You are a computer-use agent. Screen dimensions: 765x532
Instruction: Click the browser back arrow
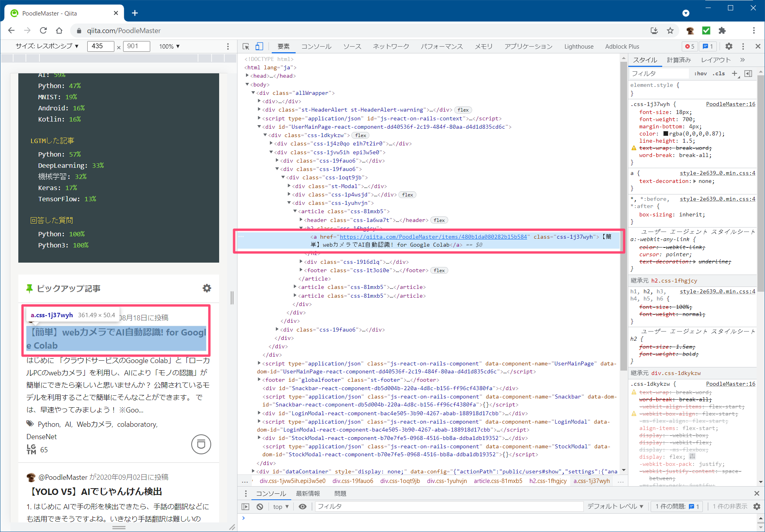point(11,31)
